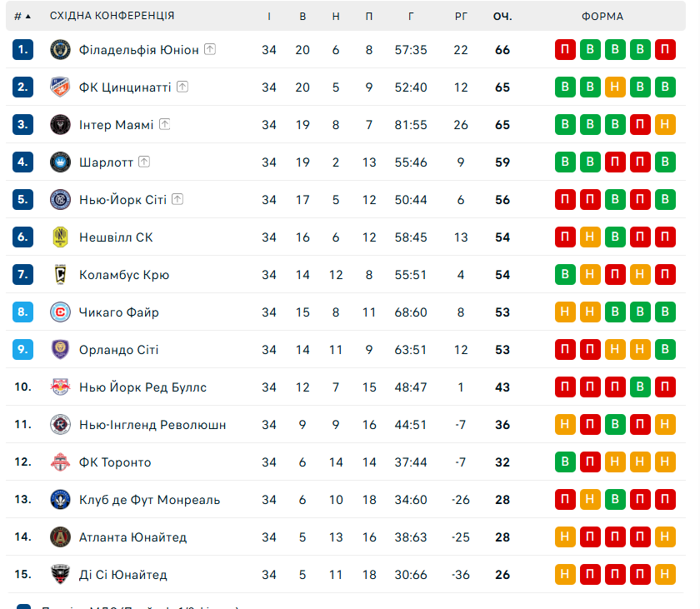Click the Nashville SC yellow logo

[60, 237]
